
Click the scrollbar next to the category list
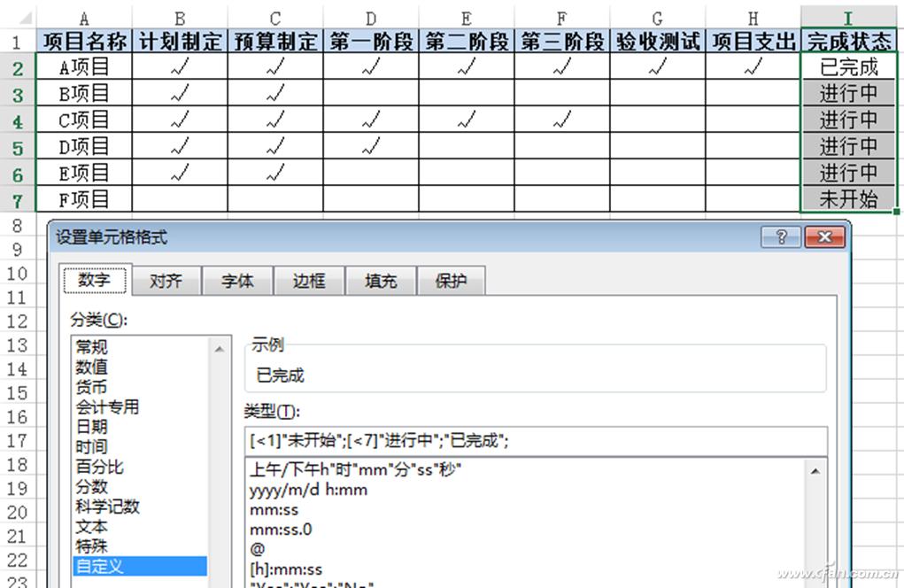(x=220, y=347)
